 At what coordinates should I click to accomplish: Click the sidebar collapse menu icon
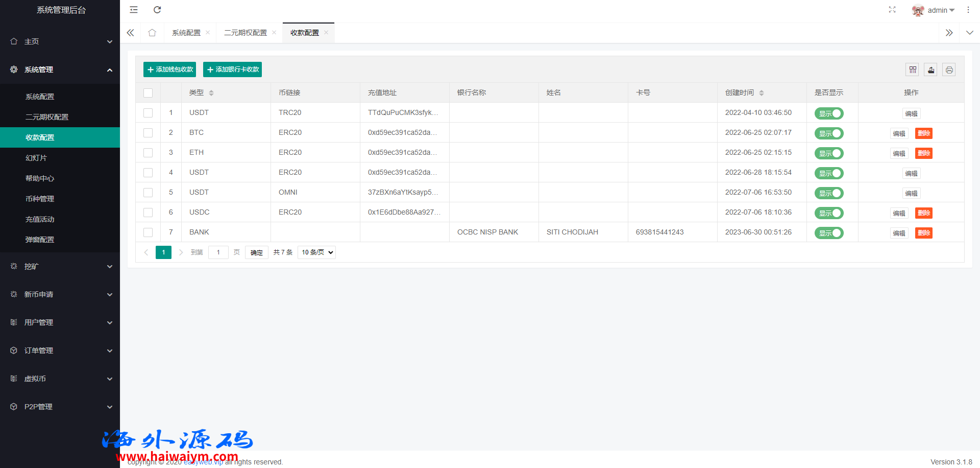134,10
